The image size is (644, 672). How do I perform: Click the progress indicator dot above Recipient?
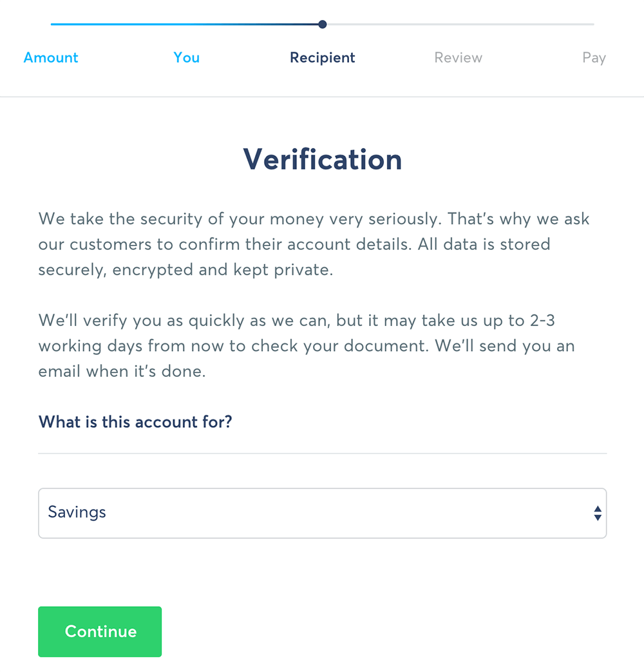[323, 24]
